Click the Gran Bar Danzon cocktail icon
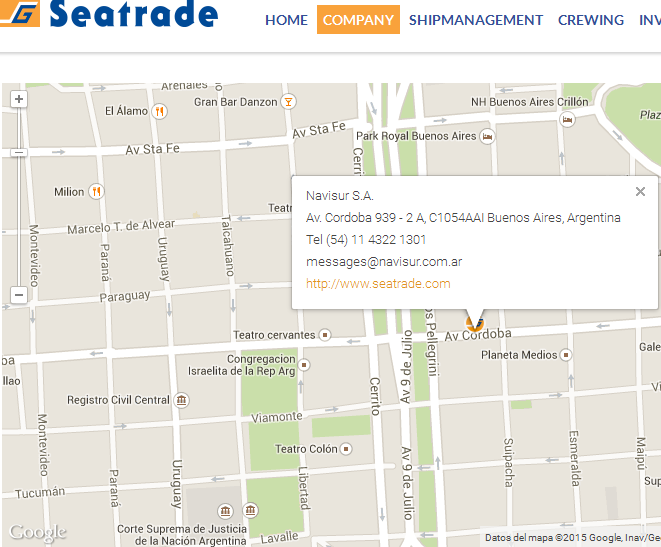 pos(288,102)
